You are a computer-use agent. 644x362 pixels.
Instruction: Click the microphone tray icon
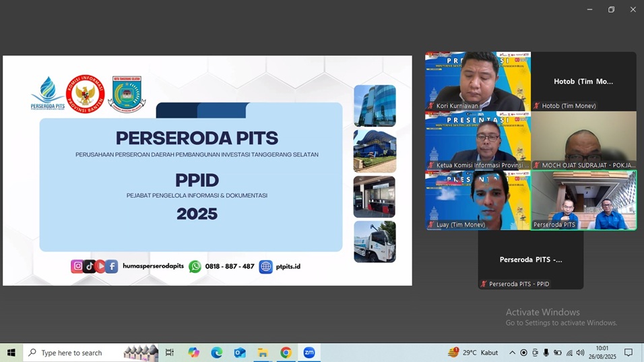(546, 353)
